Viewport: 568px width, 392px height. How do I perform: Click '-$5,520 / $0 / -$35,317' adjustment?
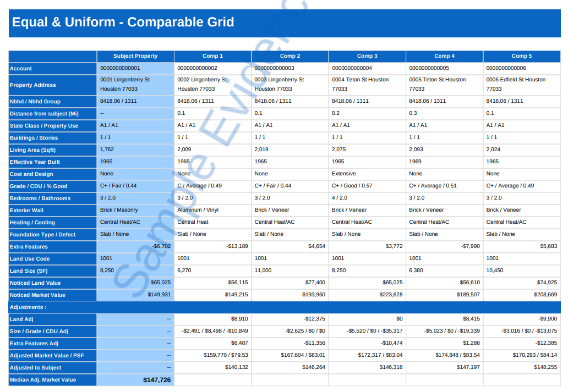tap(375, 331)
